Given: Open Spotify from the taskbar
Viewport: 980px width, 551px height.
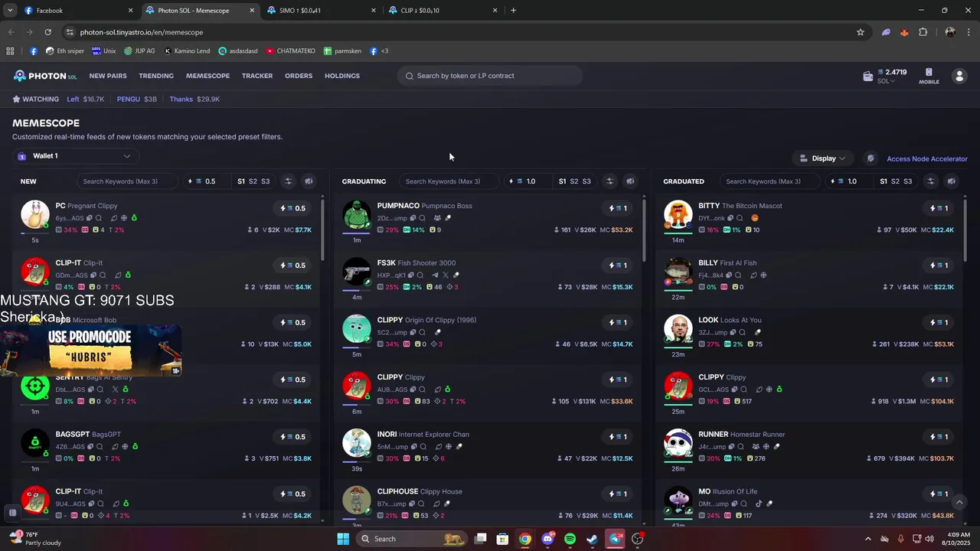Looking at the screenshot, I should tap(570, 539).
